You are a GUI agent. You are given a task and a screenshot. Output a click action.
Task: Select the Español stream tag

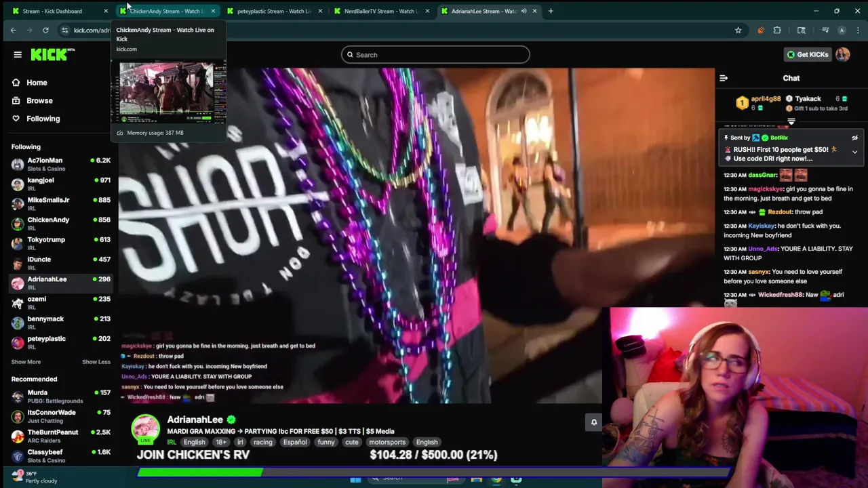pos(295,443)
